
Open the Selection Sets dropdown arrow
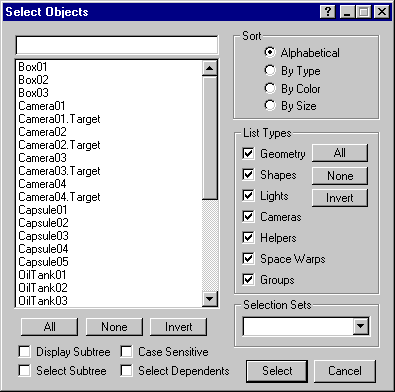pos(361,326)
